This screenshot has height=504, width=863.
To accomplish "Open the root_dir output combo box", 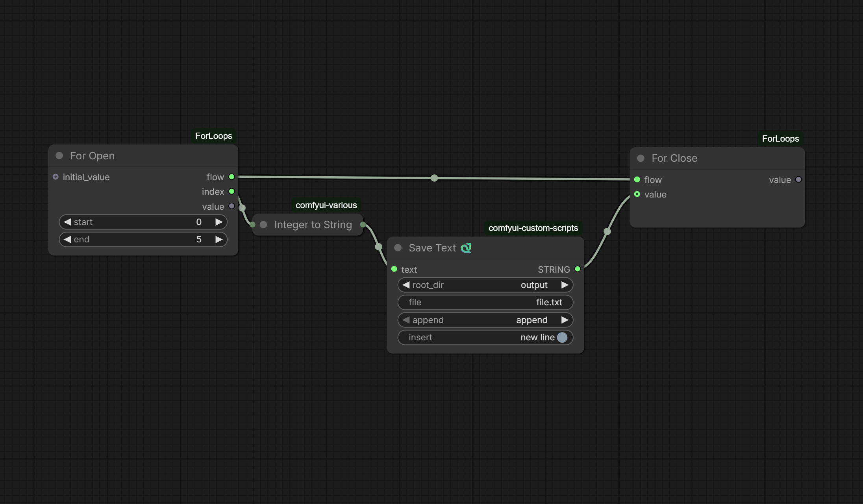I will tap(485, 285).
